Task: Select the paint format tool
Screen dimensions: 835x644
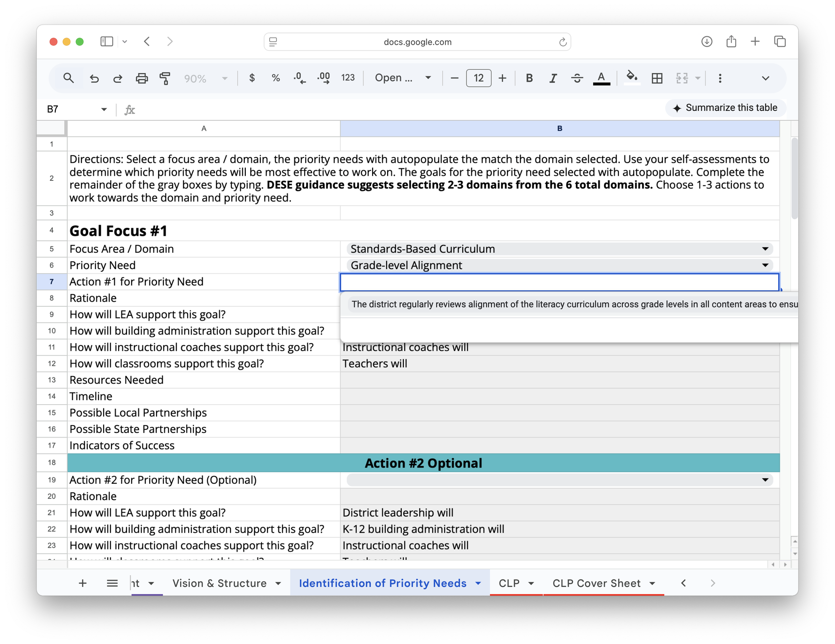Action: coord(165,79)
